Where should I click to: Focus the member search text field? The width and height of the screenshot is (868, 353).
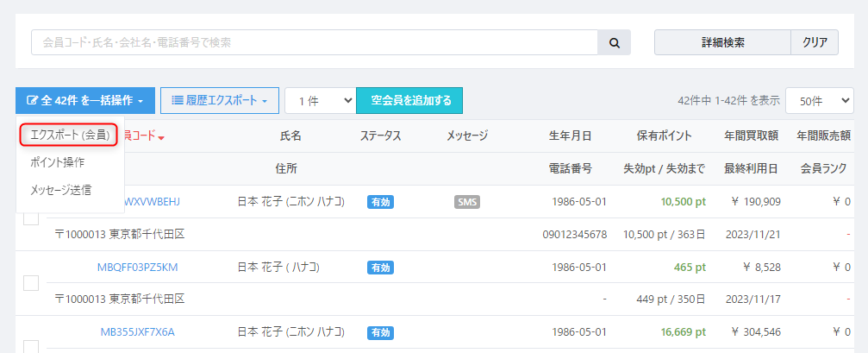pos(315,42)
